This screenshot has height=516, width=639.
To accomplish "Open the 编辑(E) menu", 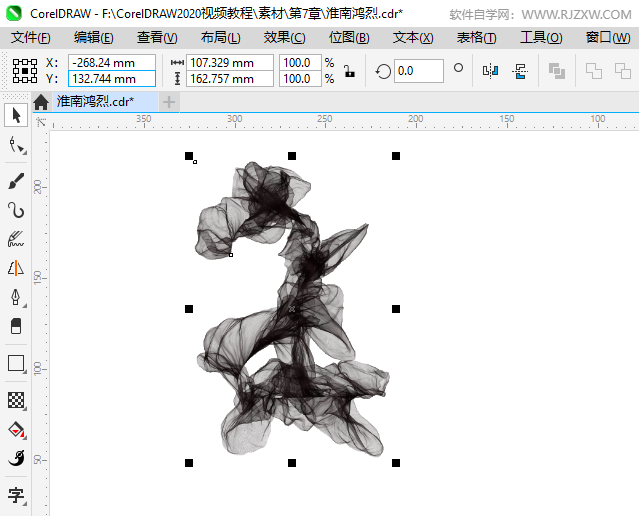I will point(94,38).
